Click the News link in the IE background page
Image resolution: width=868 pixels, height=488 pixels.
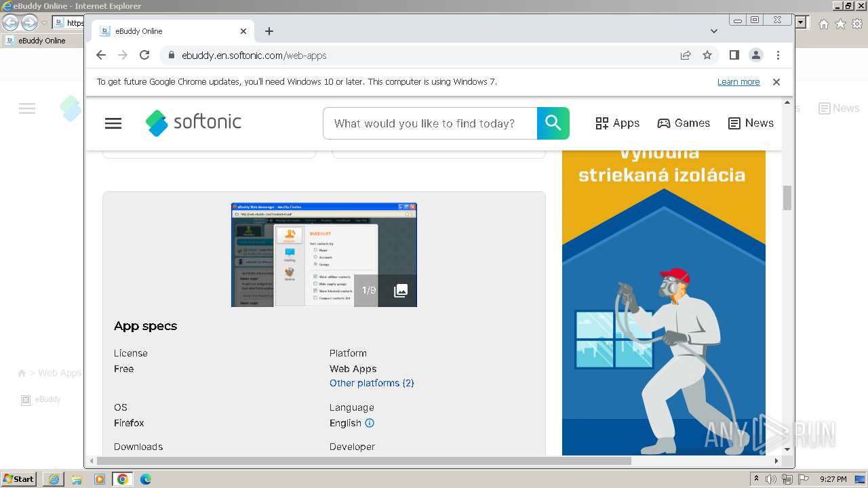pyautogui.click(x=839, y=108)
